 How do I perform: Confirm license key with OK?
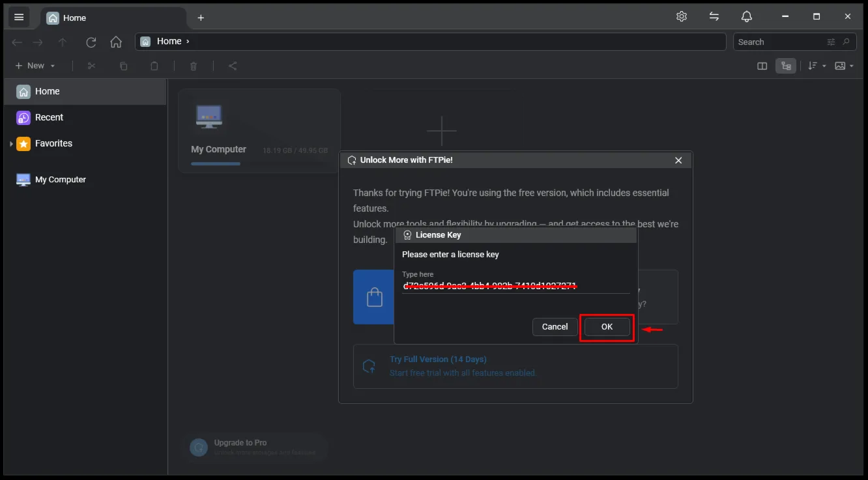coord(607,327)
